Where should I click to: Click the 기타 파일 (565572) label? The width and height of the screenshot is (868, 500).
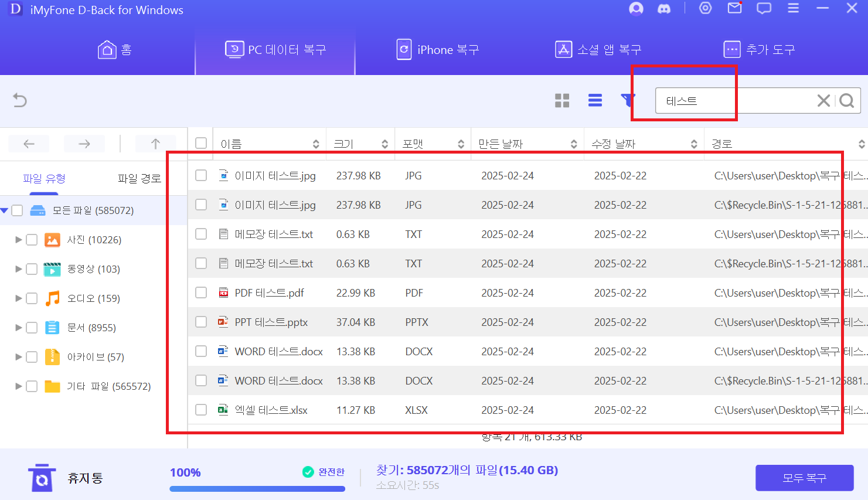[x=109, y=386]
